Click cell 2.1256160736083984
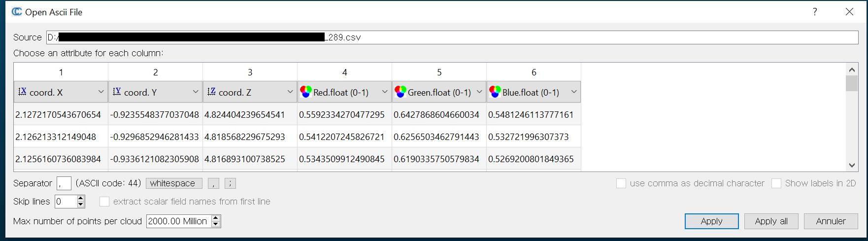The height and width of the screenshot is (241, 868). tap(61, 159)
